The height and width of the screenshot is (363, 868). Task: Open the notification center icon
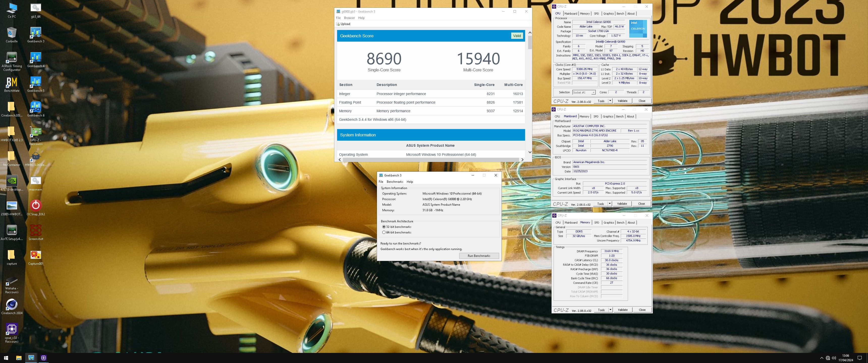coord(859,358)
